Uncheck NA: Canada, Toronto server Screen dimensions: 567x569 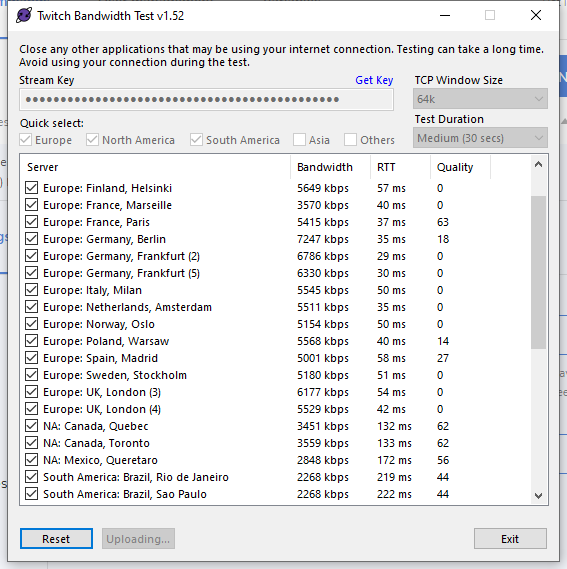tap(32, 443)
